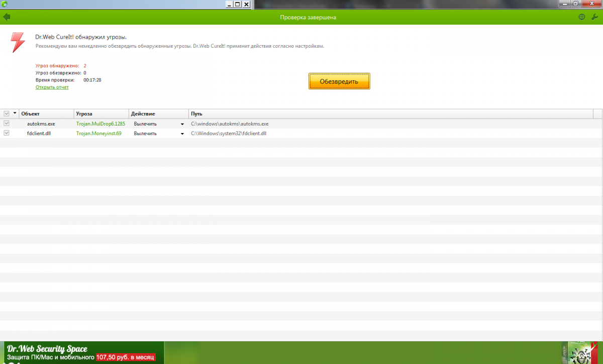
Task: Sort by the Путь column header
Action: click(391, 114)
